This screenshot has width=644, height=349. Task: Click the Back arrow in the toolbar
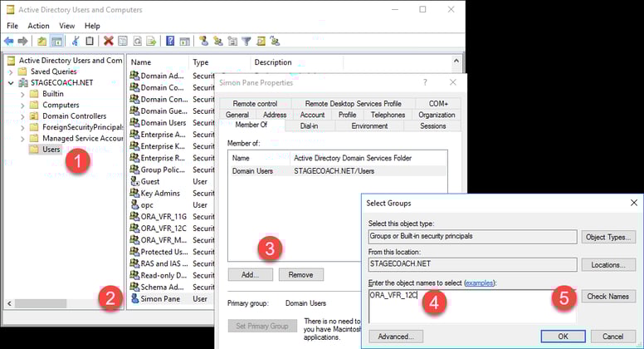click(x=9, y=41)
